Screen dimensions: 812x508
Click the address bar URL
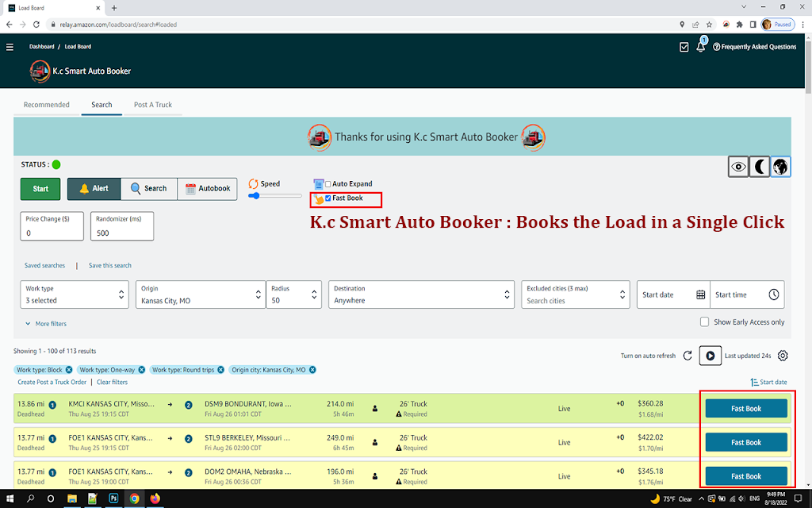click(x=118, y=25)
